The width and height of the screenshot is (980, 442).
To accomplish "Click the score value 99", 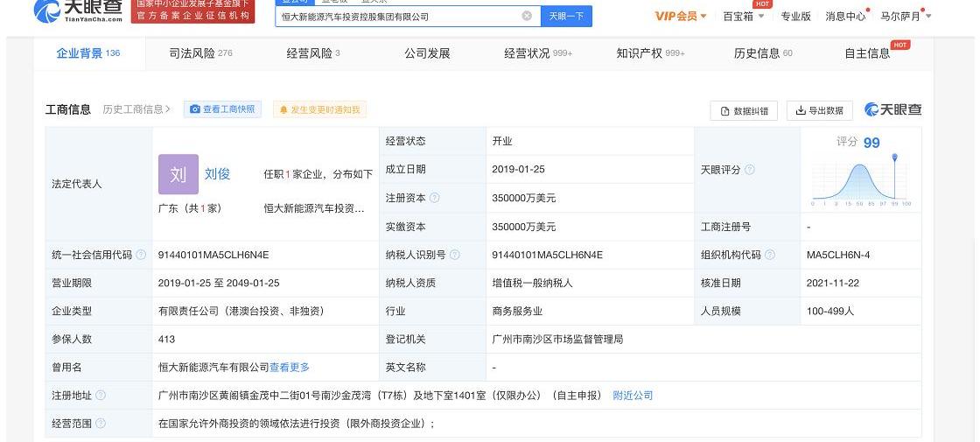I will (x=871, y=143).
